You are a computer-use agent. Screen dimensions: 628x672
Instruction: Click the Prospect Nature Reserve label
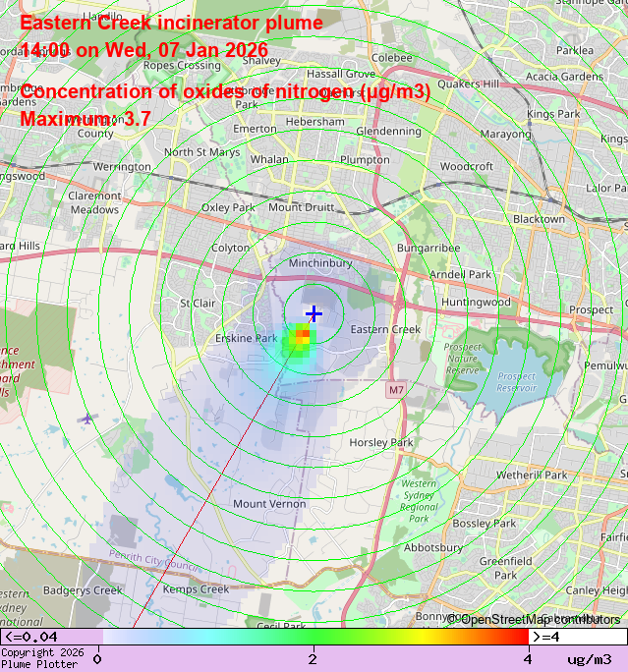(462, 359)
